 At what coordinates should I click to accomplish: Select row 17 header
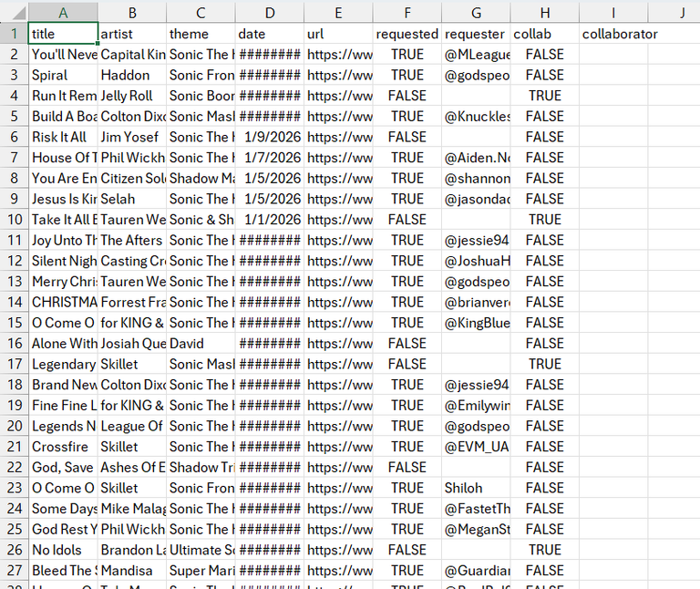click(15, 364)
